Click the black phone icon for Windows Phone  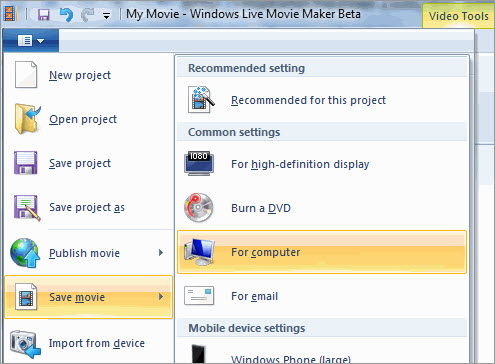click(199, 354)
